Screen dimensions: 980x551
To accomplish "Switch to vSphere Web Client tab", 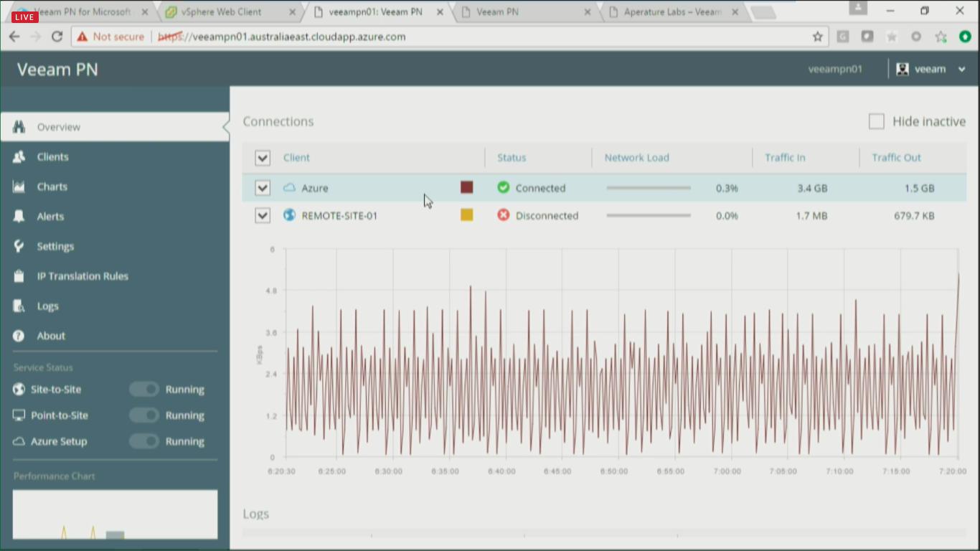I will point(230,12).
